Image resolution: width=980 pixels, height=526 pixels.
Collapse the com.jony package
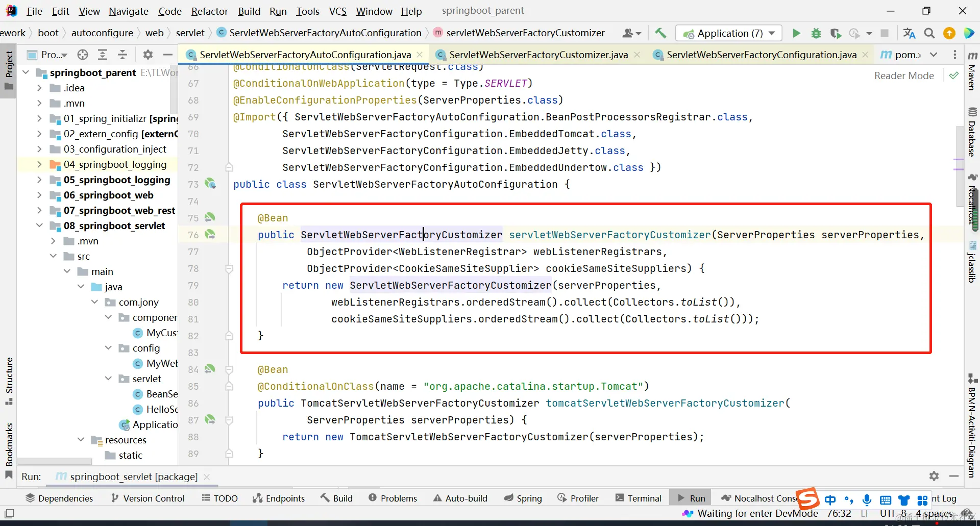click(x=94, y=302)
